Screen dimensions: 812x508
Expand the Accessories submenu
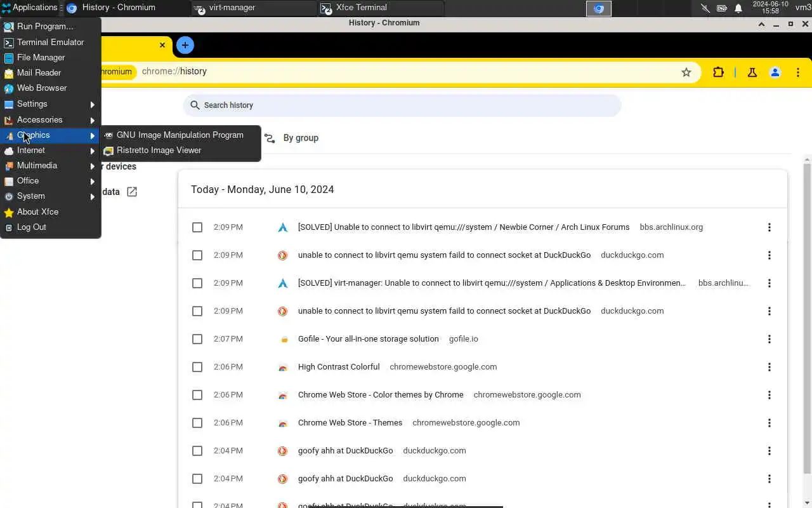(x=51, y=119)
